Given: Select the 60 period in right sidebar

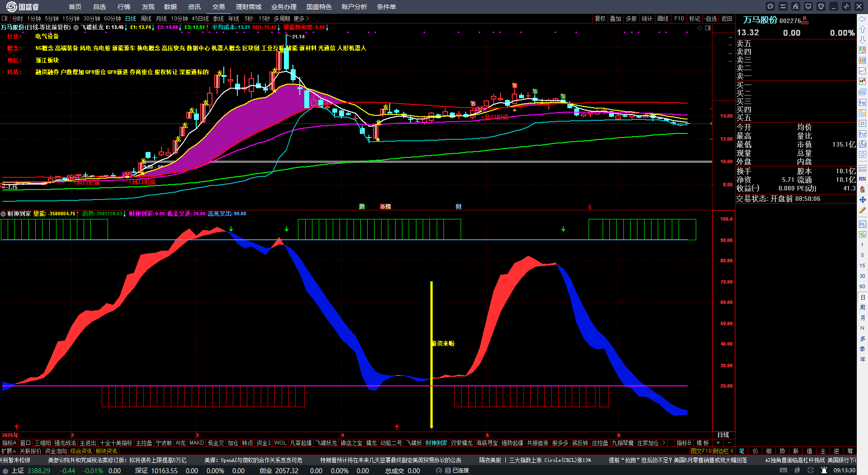Looking at the screenshot, I should point(862,286).
